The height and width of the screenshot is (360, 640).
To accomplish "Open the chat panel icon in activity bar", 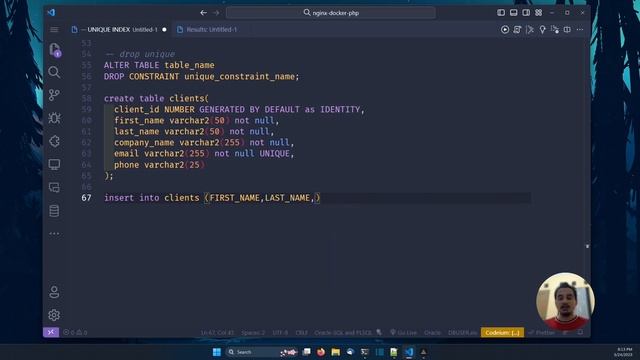I will pyautogui.click(x=54, y=187).
